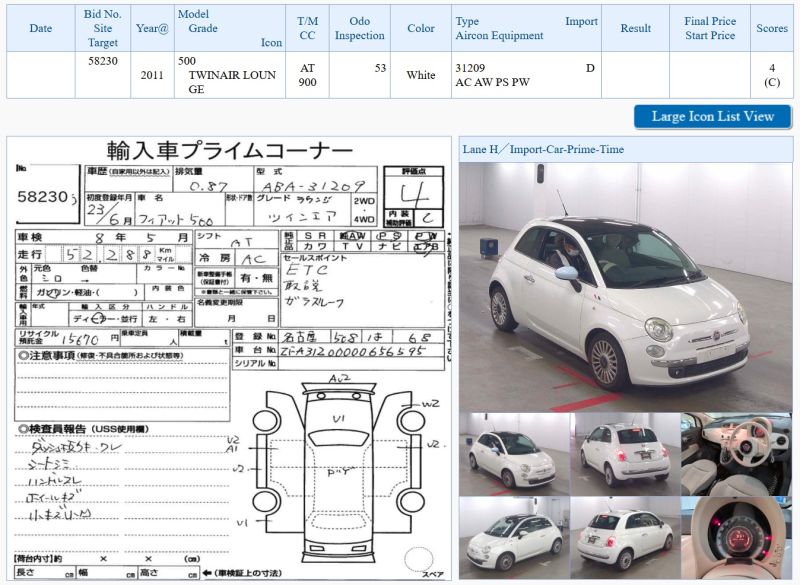
Task: Click the Odo Inspection column header
Action: tap(360, 29)
